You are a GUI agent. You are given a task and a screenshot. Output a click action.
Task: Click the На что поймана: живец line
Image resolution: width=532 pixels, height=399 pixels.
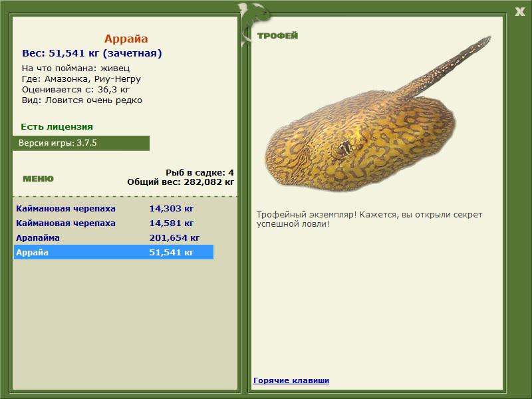click(x=76, y=68)
